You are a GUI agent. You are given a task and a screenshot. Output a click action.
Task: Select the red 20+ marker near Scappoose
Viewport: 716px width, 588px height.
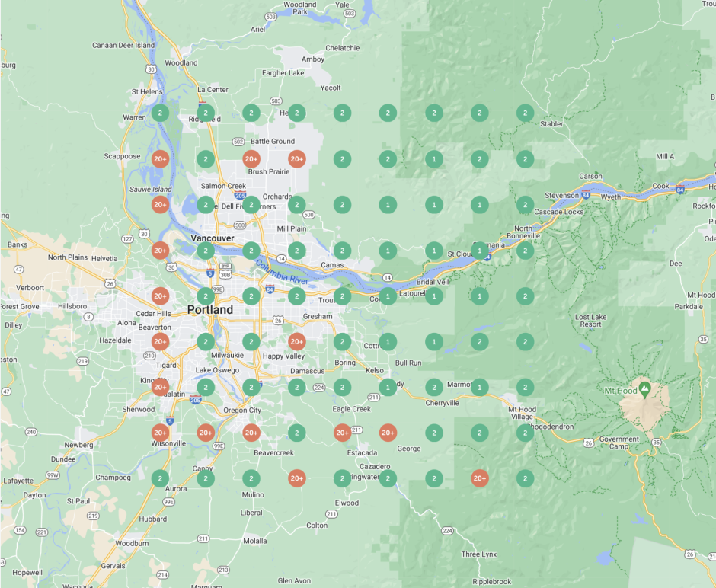160,159
